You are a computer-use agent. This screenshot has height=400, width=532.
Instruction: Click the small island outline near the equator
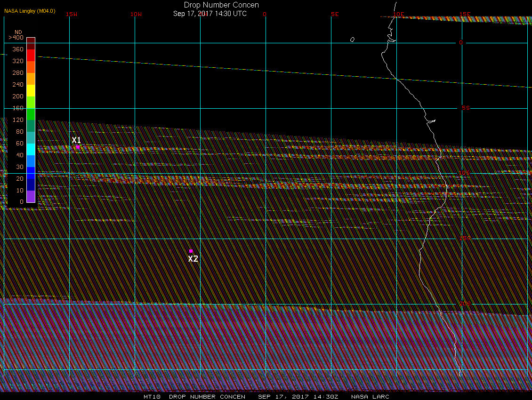[352, 40]
